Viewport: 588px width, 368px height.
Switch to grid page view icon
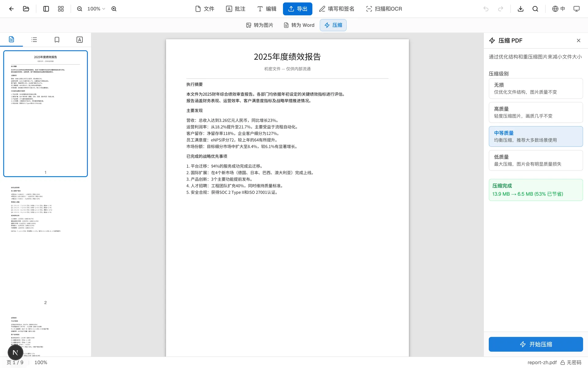pyautogui.click(x=61, y=9)
